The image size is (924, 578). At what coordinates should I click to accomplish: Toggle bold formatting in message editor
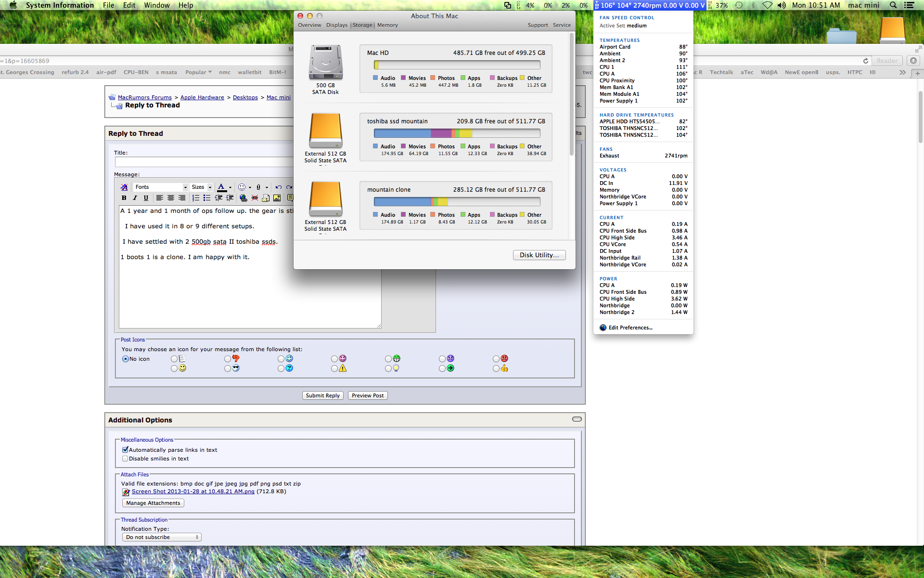point(124,198)
